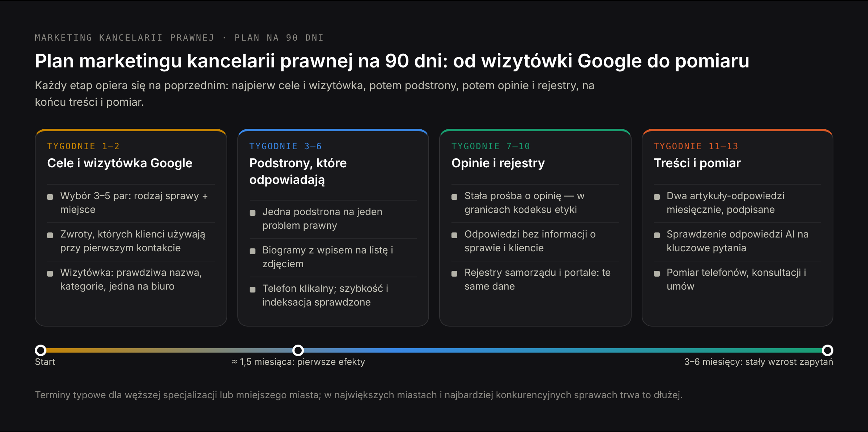The width and height of the screenshot is (868, 432).
Task: Click label '3–6 miesięcy: stały wzrost zapytań'
Action: click(759, 362)
